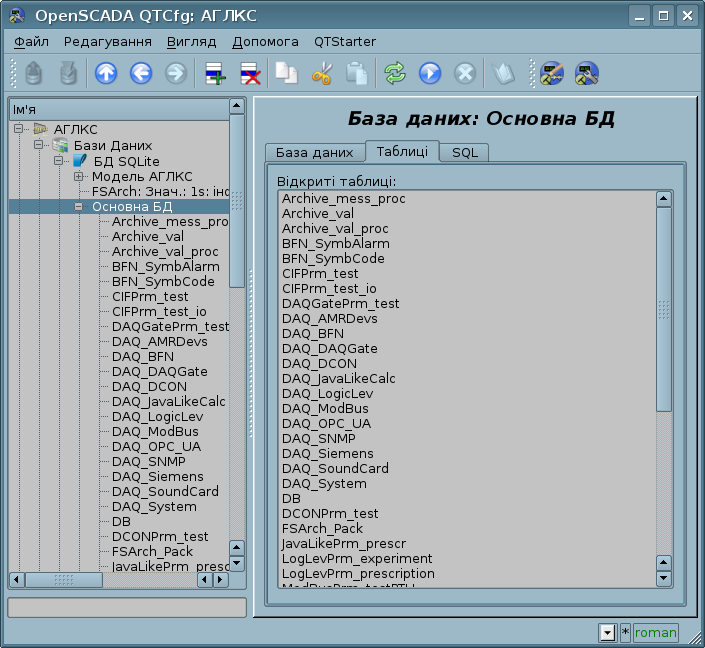Screen dimensions: 705x648
Task: Collapse the Бази Даних tree node
Action: (38, 146)
